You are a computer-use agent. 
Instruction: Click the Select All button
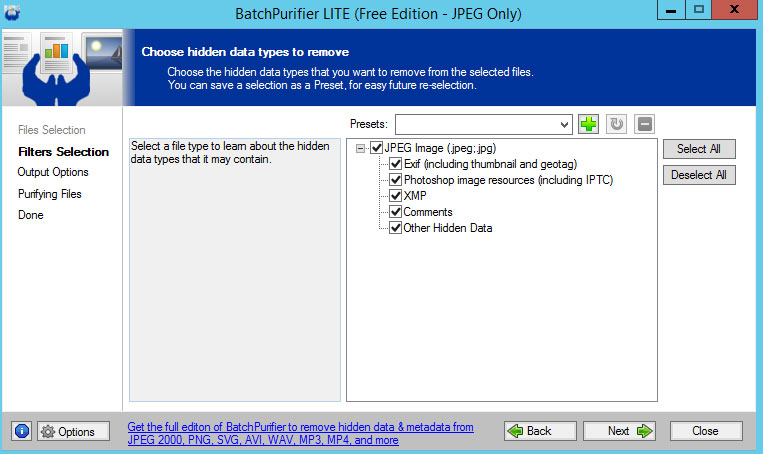pos(699,149)
